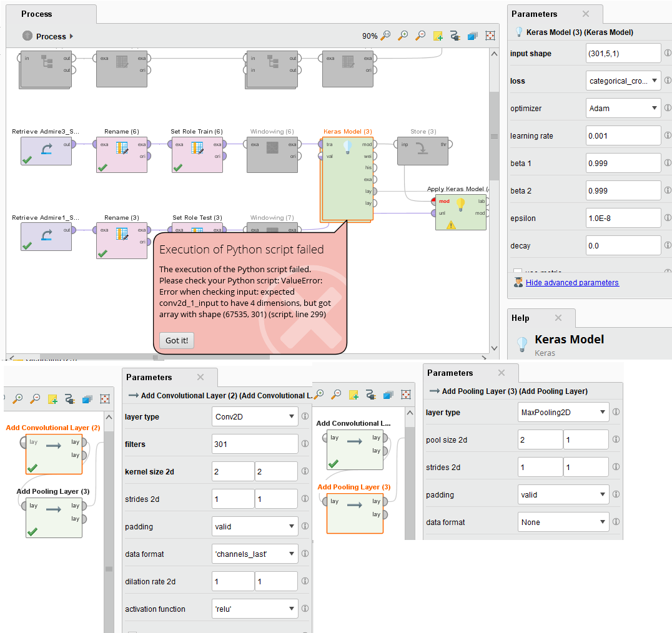Open the loss dropdown showing categorical_cro...
672x633 pixels.
623,81
